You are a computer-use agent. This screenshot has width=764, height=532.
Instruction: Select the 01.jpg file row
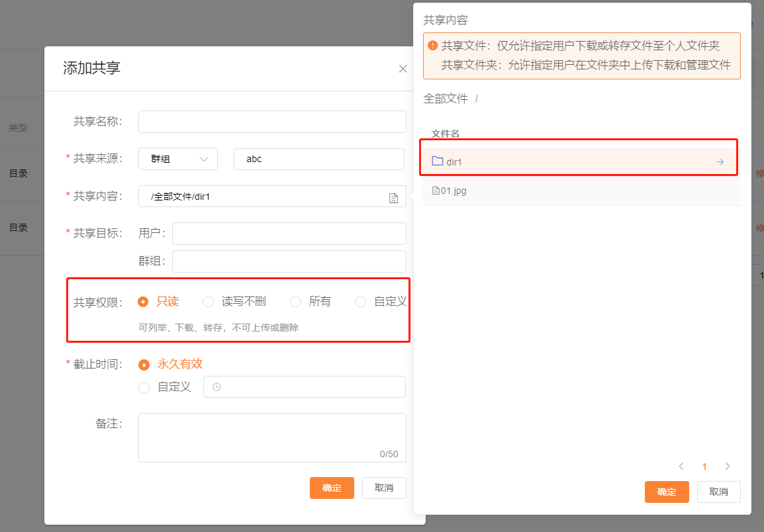pos(582,191)
